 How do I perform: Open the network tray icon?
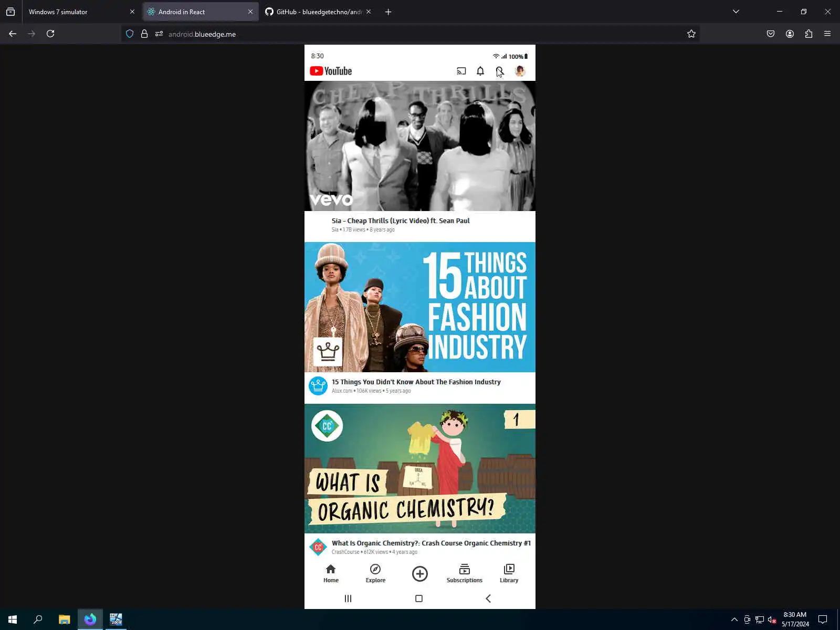coord(759,619)
